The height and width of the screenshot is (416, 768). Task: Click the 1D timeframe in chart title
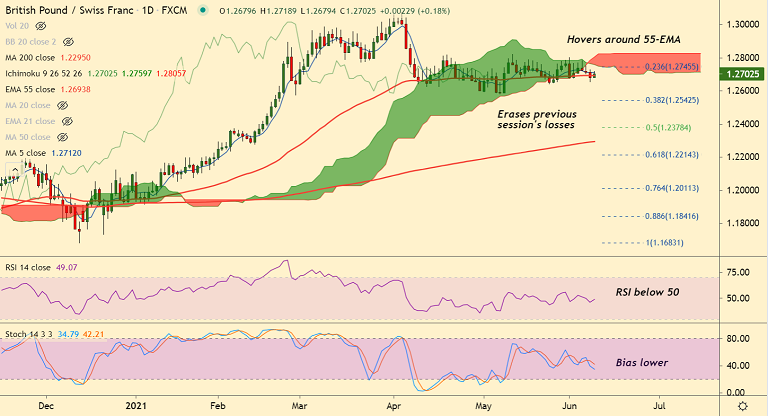(147, 10)
